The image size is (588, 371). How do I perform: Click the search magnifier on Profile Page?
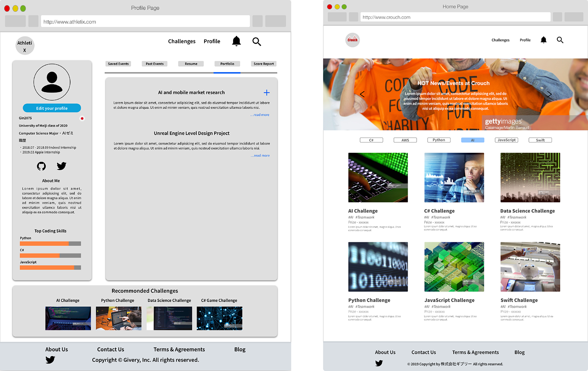coord(257,42)
